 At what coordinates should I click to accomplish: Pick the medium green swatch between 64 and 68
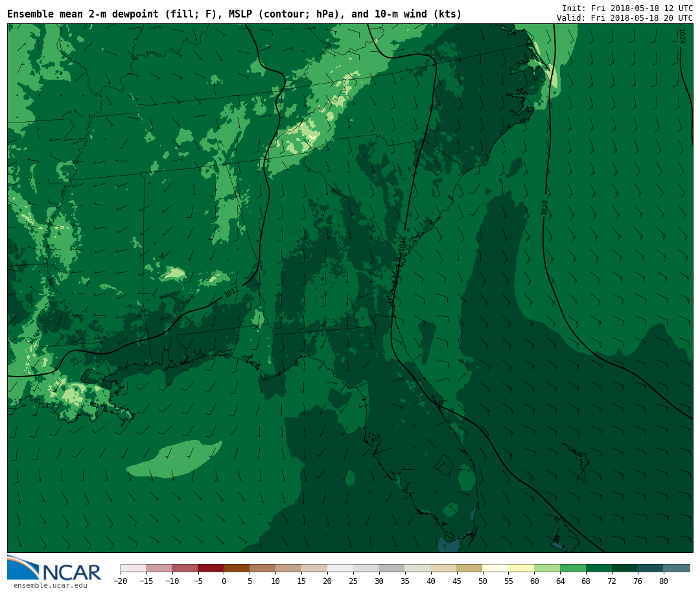pyautogui.click(x=574, y=568)
